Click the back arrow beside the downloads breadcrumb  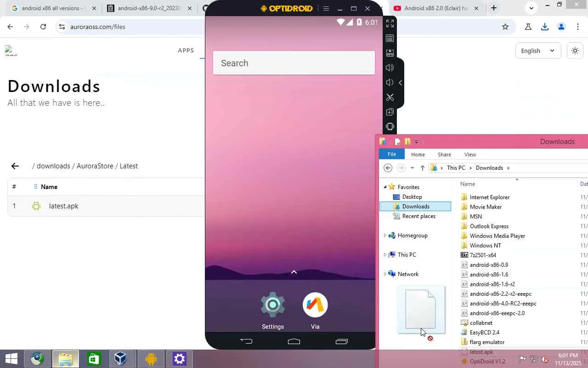15,166
